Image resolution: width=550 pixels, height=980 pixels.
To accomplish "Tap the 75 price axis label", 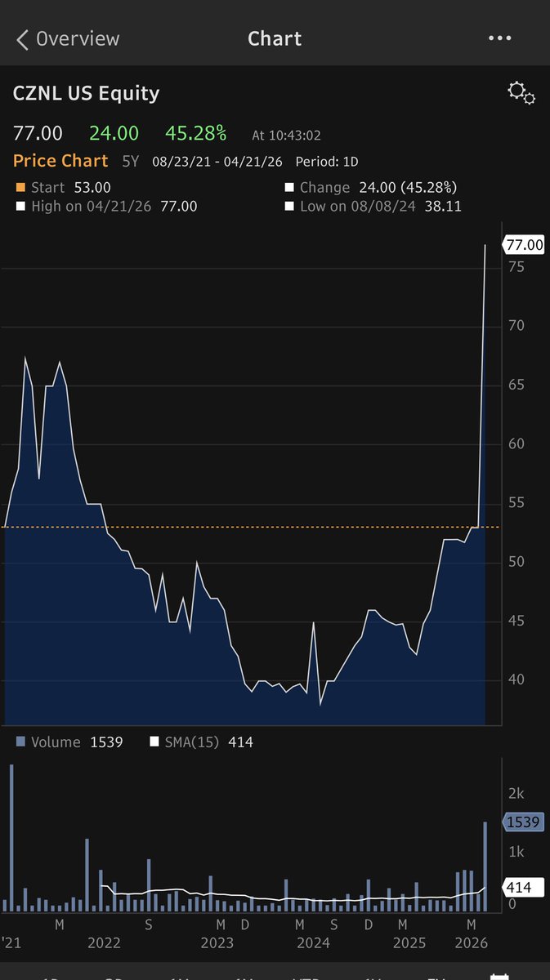I will tap(516, 267).
